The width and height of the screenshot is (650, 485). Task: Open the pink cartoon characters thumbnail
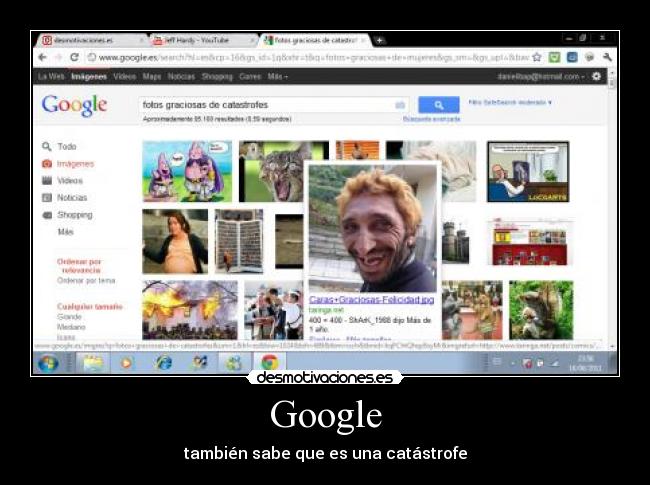pyautogui.click(x=187, y=171)
